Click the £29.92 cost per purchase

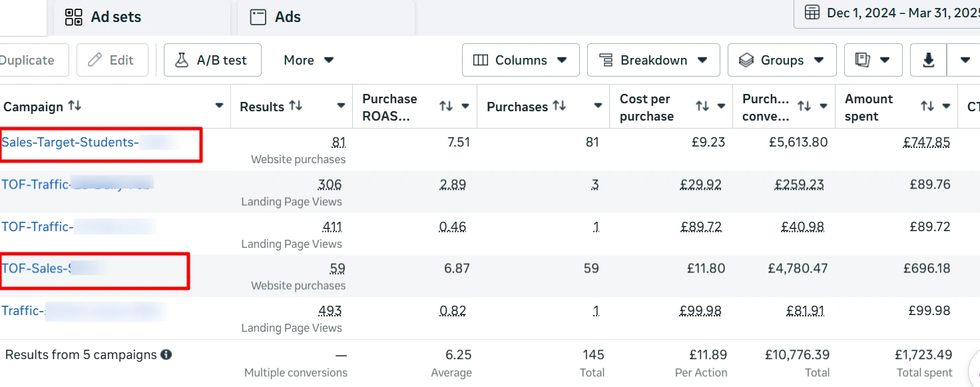point(701,185)
